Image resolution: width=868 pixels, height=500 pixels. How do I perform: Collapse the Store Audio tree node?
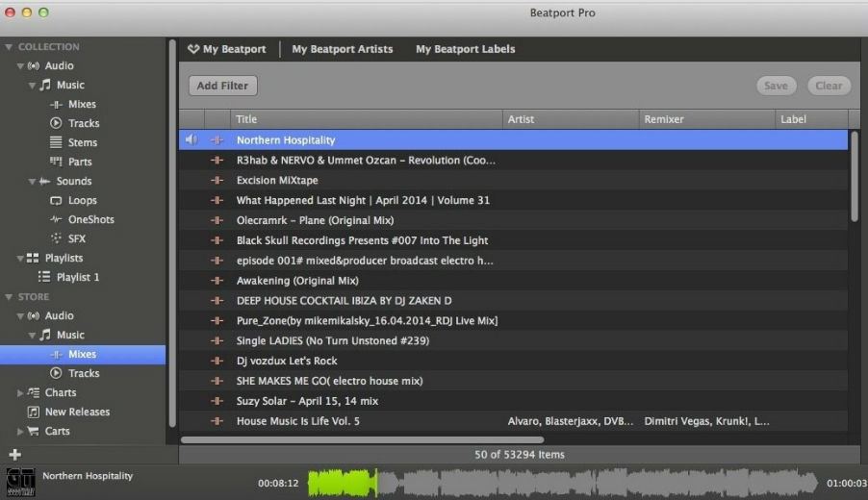(20, 316)
